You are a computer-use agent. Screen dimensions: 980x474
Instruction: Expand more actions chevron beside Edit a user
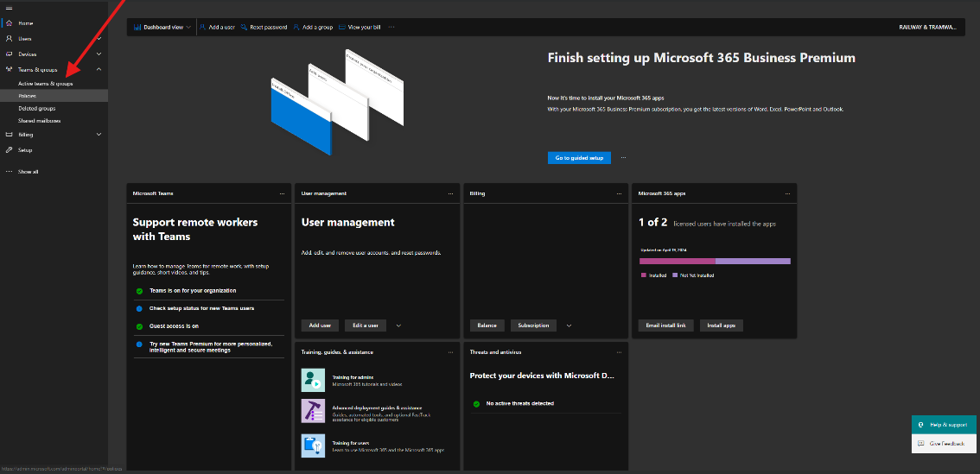click(398, 325)
